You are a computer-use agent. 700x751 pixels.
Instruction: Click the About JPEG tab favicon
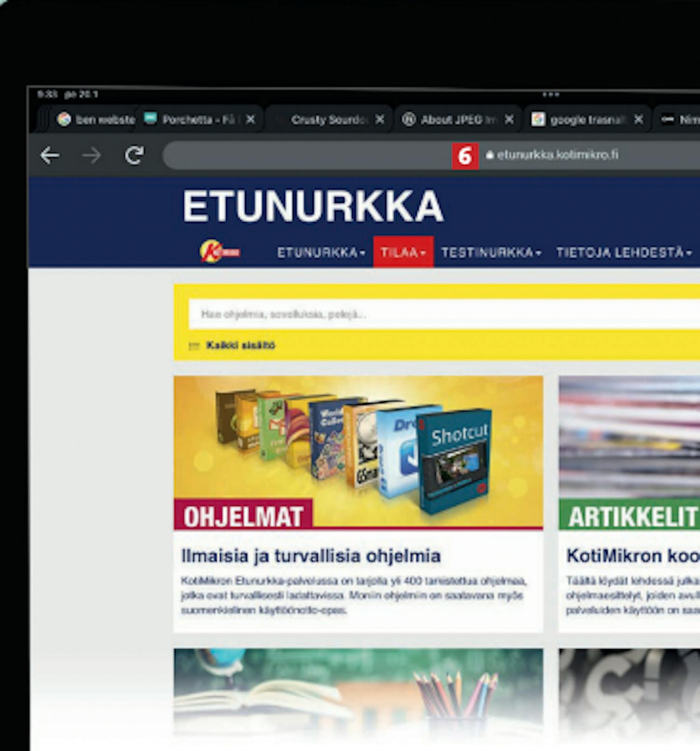(409, 119)
